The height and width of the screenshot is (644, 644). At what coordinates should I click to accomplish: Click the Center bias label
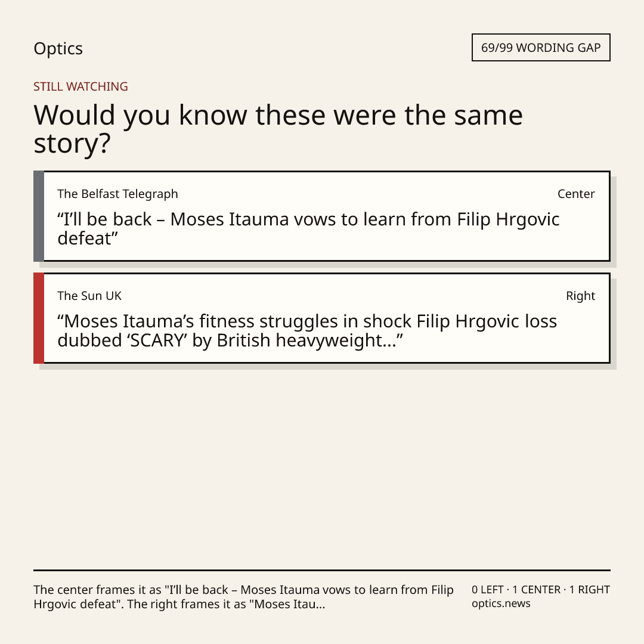click(x=576, y=194)
